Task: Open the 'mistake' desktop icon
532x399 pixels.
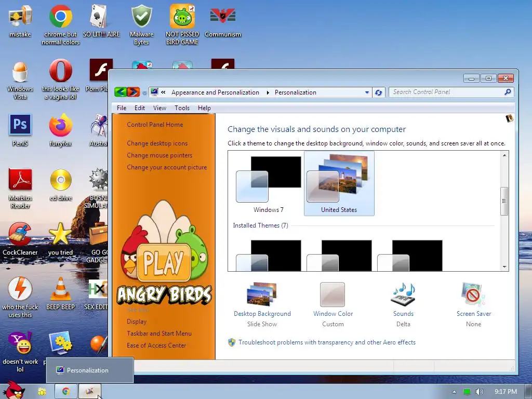Action: 20,21
